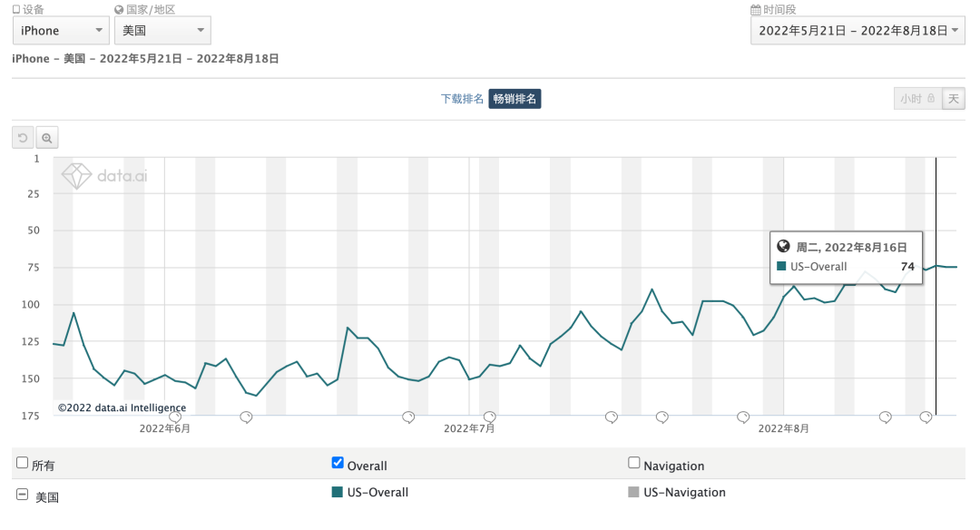Open the event bubble just after the 2022年7月 label
This screenshot has width=980, height=530.
(x=489, y=417)
